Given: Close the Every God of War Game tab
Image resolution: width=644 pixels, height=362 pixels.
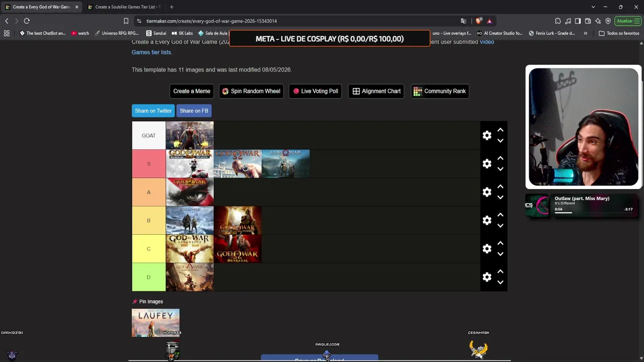Looking at the screenshot, I should 76,7.
